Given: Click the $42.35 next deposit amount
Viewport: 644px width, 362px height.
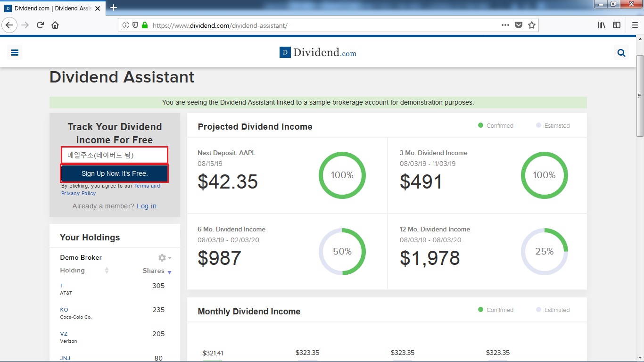Looking at the screenshot, I should pyautogui.click(x=228, y=181).
